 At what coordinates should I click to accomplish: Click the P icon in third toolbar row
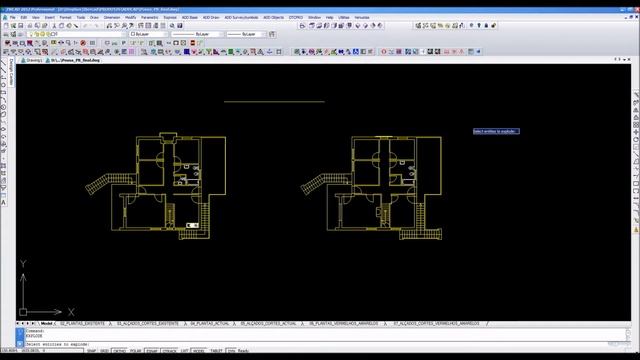[124, 43]
